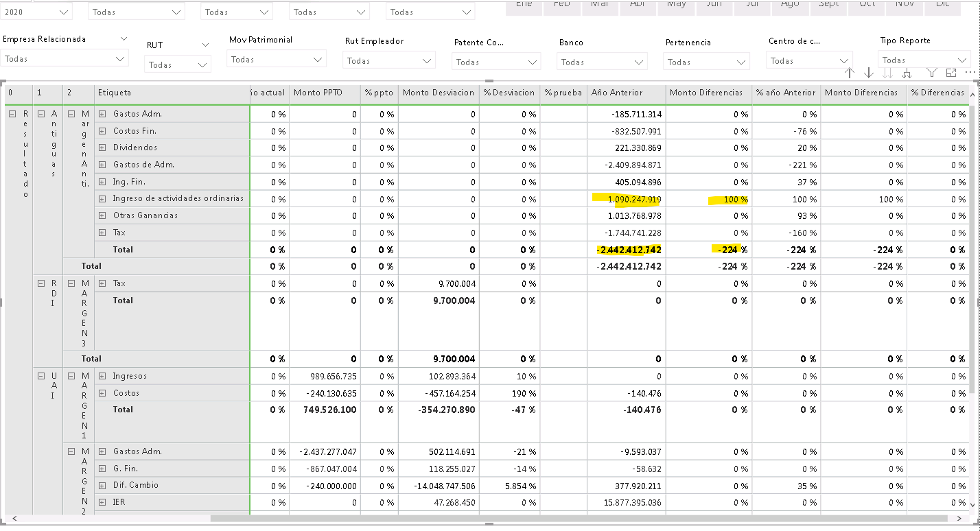980x531 pixels.
Task: Select the 15.877.395.036 value cell
Action: click(x=626, y=502)
